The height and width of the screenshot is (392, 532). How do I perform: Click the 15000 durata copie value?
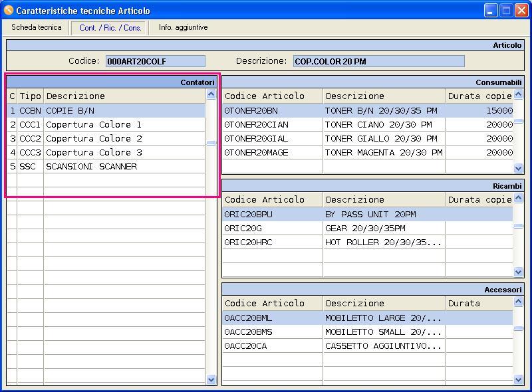pyautogui.click(x=479, y=111)
